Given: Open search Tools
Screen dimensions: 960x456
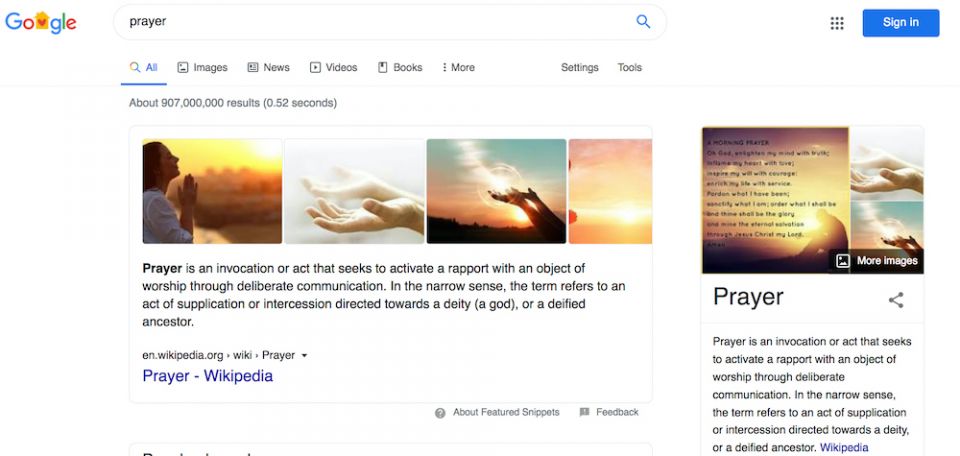Looking at the screenshot, I should pos(629,67).
